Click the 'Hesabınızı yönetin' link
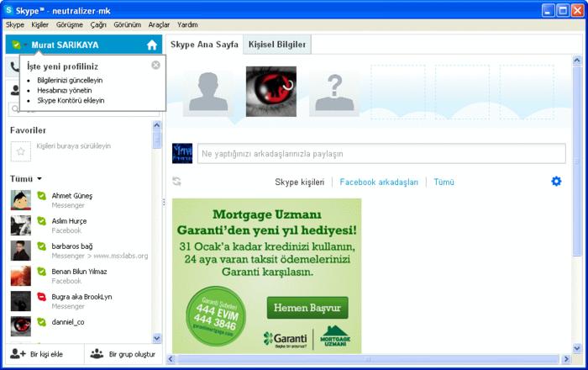The height and width of the screenshot is (370, 588). 65,90
